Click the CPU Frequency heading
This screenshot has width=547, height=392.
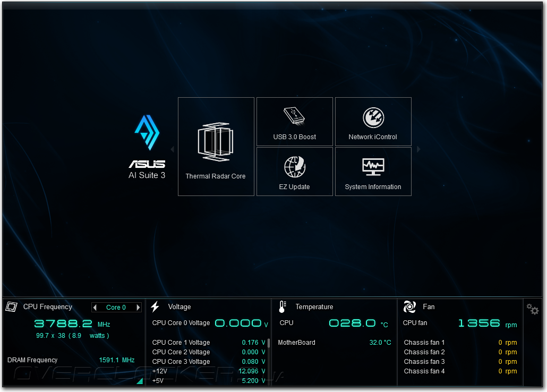(48, 307)
